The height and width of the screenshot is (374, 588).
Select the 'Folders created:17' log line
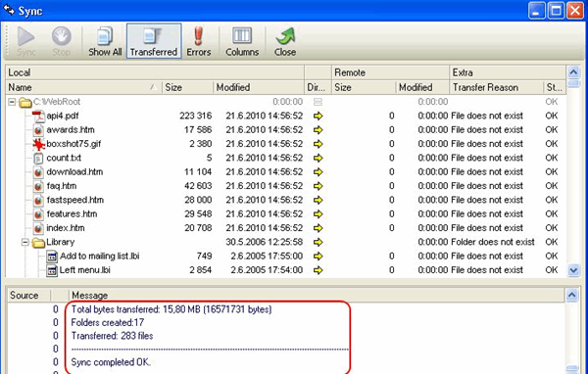pos(108,322)
